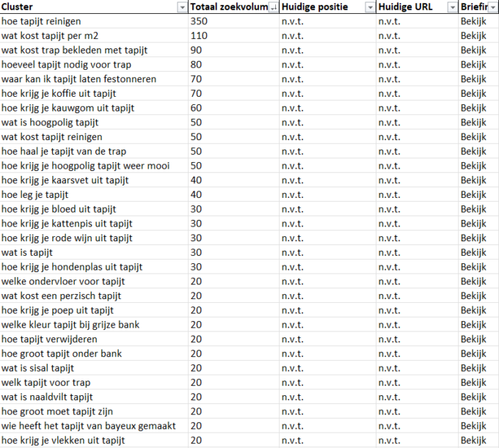Expand the Huidige positie filter dropdown
Viewport: 499px width, 448px height.
pos(368,7)
